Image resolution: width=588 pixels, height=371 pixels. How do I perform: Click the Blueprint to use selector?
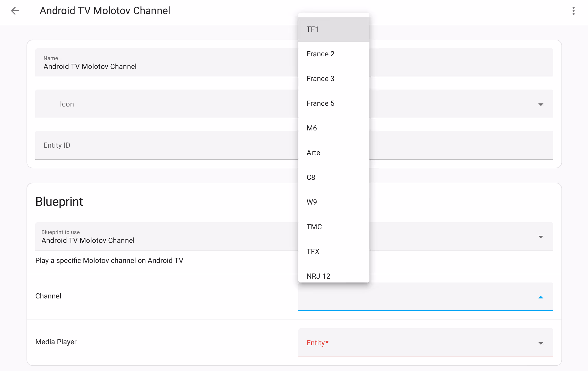point(294,237)
